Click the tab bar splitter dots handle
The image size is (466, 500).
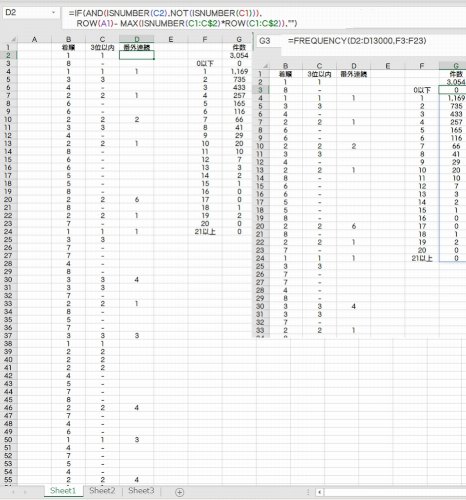(308, 492)
